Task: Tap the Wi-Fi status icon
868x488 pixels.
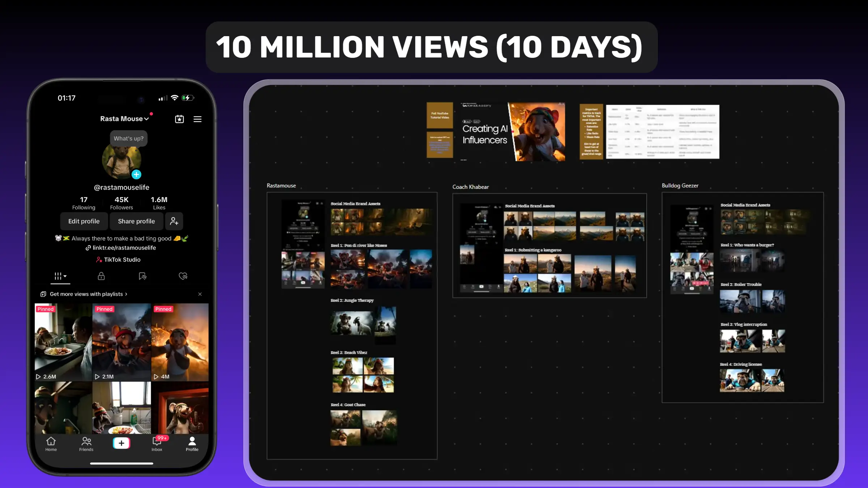Action: coord(175,98)
